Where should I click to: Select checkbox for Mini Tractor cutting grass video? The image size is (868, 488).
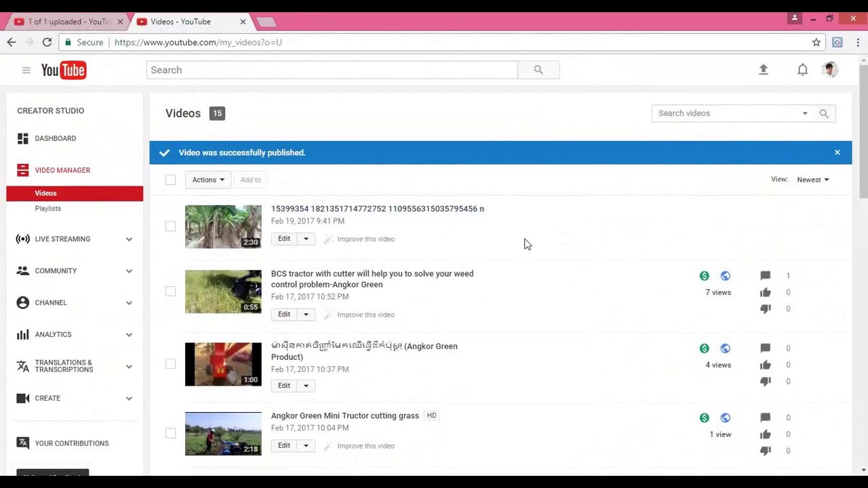pyautogui.click(x=170, y=434)
